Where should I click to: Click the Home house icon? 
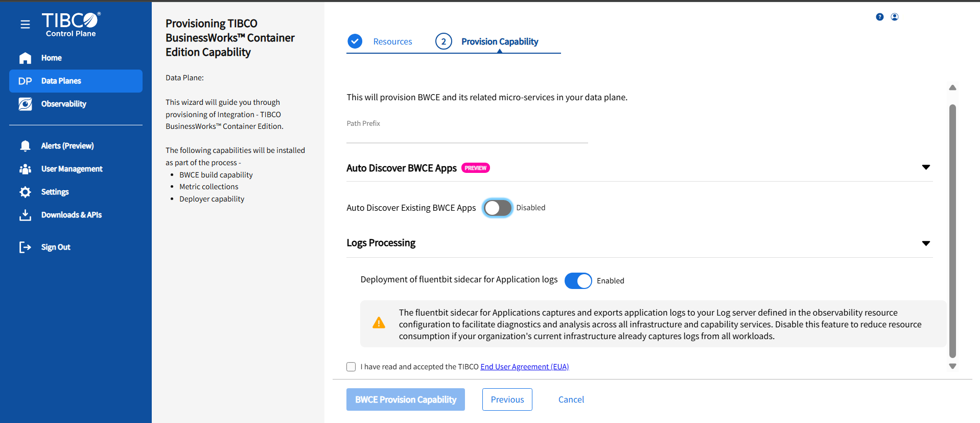pos(25,58)
